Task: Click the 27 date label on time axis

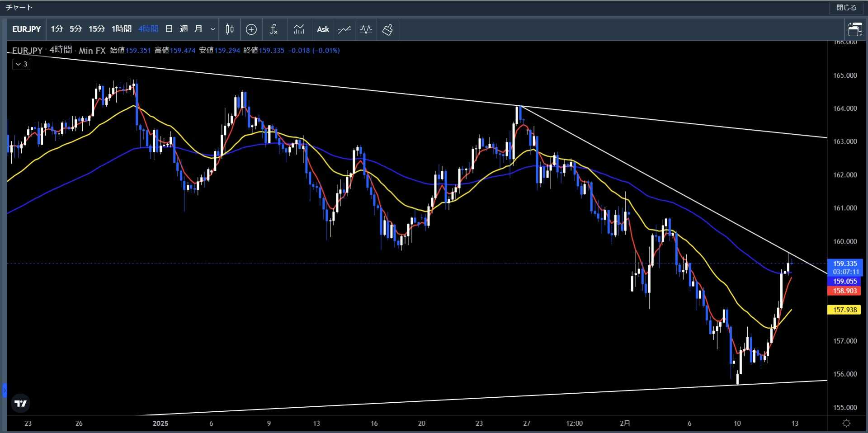Action: click(527, 424)
